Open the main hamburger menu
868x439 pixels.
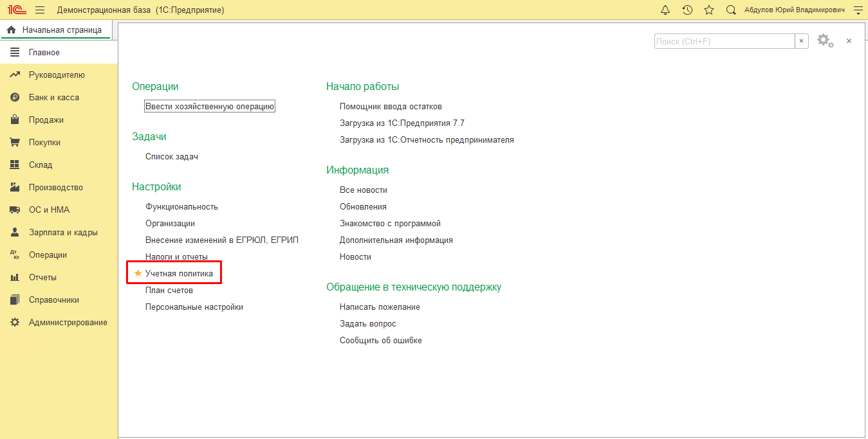(x=40, y=10)
